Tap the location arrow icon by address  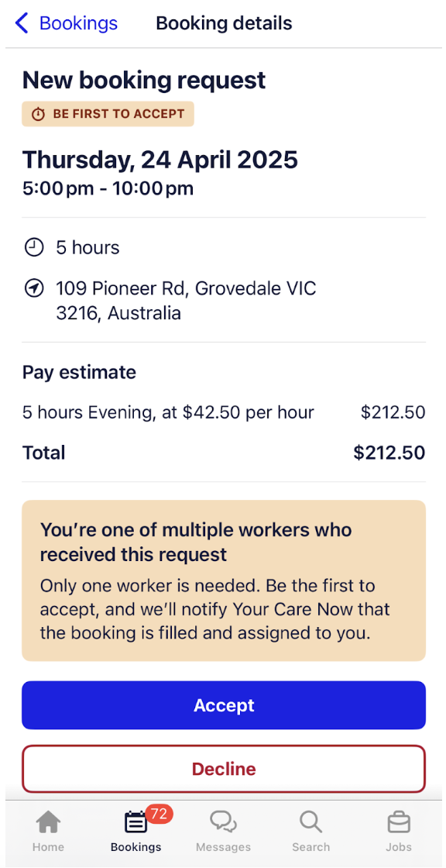(34, 289)
